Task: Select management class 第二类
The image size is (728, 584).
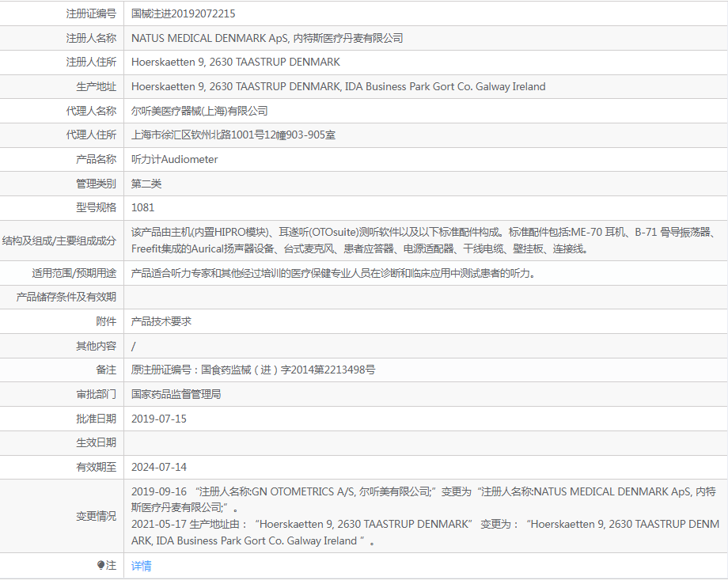Action: click(x=146, y=184)
